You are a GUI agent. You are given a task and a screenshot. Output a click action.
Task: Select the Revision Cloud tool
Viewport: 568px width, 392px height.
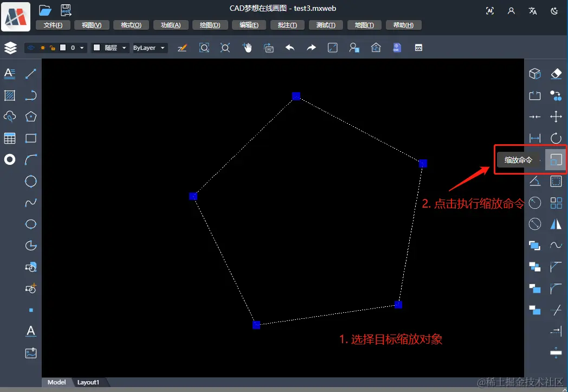click(9, 117)
